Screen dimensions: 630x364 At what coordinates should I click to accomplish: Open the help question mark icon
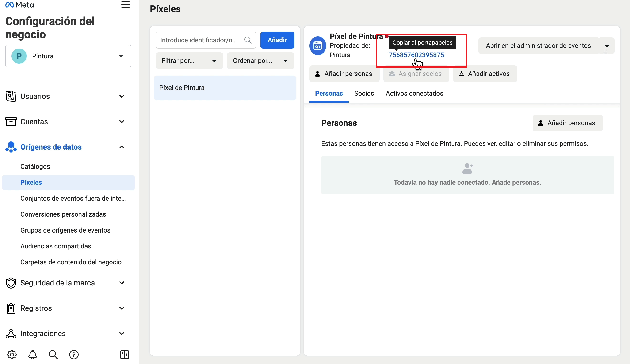74,355
